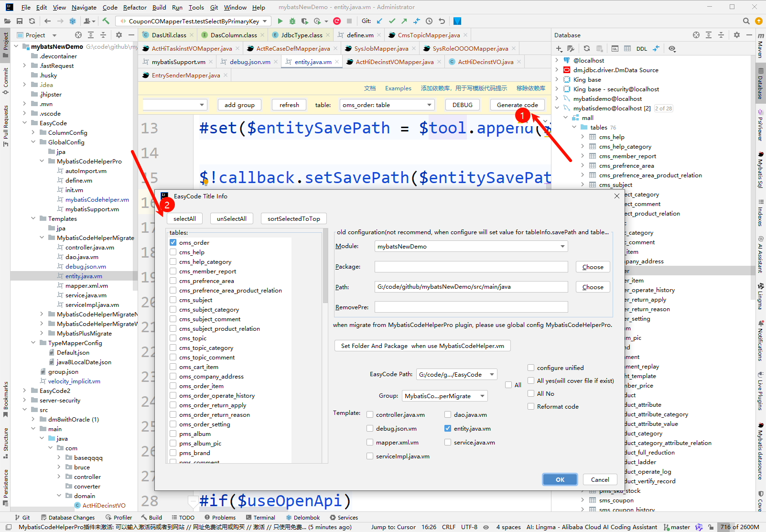Open the Terminal tool window
The width and height of the screenshot is (766, 532).
[260, 518]
